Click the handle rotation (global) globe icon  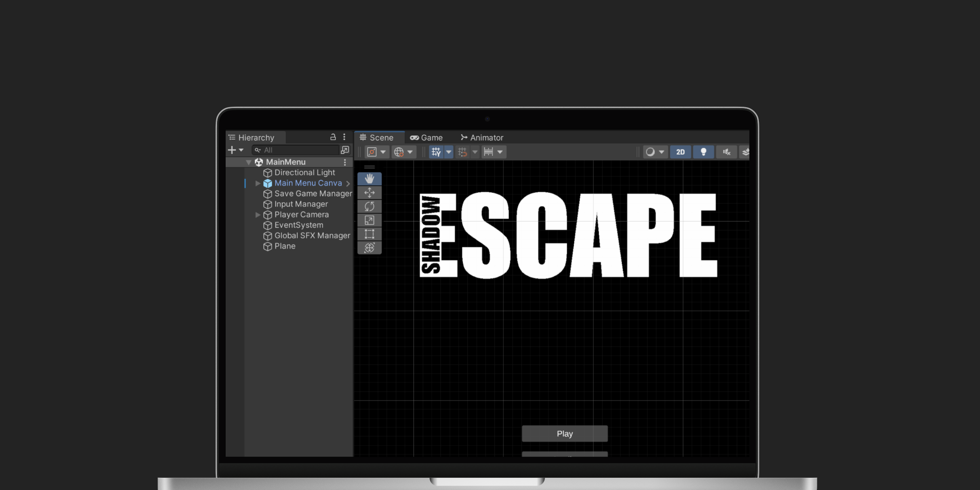click(399, 152)
